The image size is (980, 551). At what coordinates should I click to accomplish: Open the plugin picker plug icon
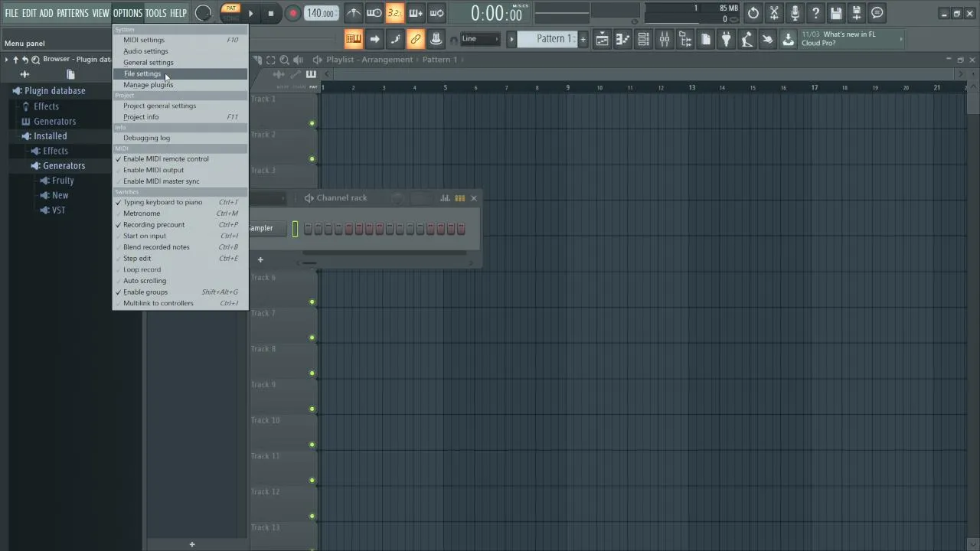point(726,39)
